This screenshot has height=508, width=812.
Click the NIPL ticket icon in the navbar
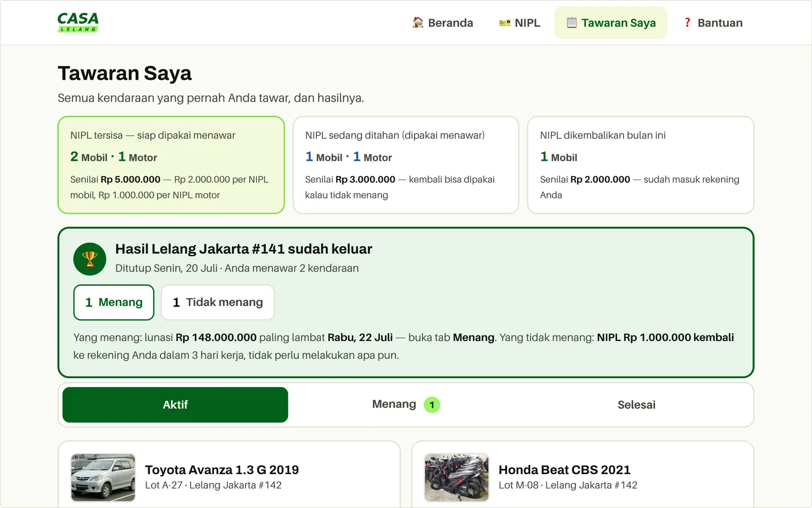504,23
